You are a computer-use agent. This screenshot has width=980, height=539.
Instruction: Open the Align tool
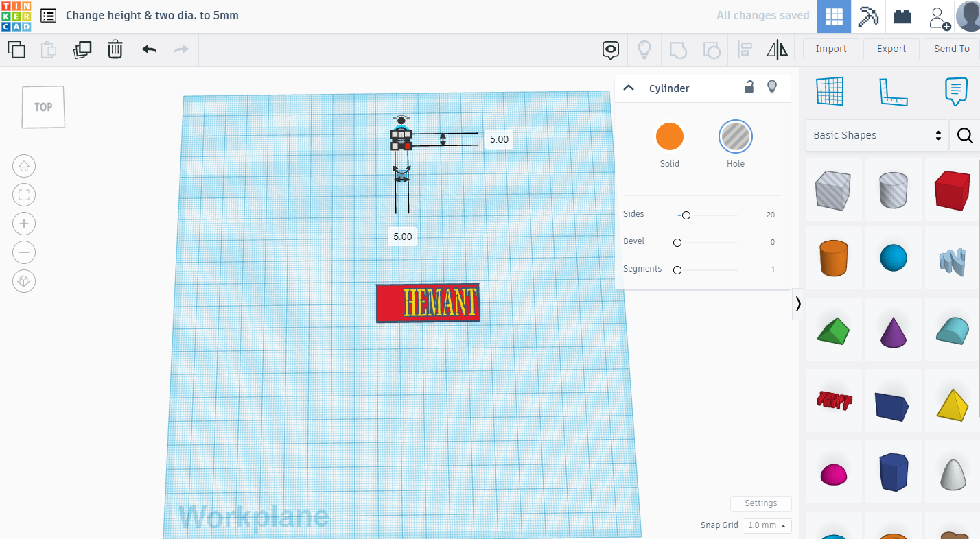pyautogui.click(x=745, y=49)
